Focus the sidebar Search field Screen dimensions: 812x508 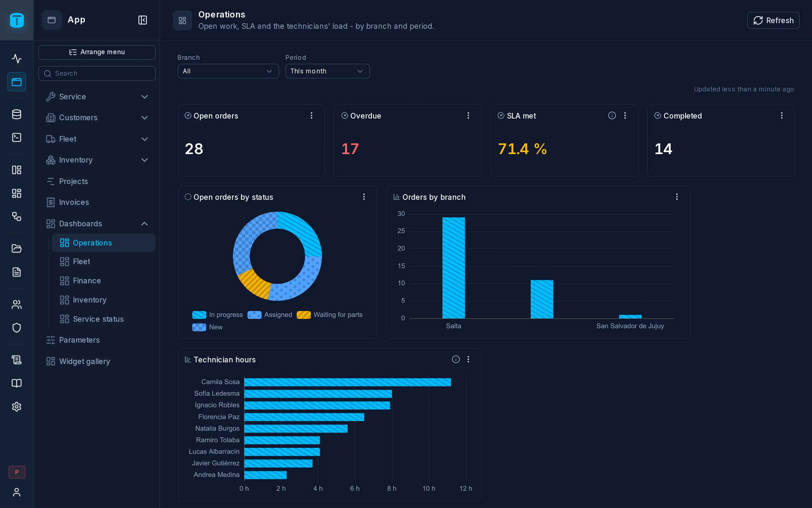pos(97,73)
